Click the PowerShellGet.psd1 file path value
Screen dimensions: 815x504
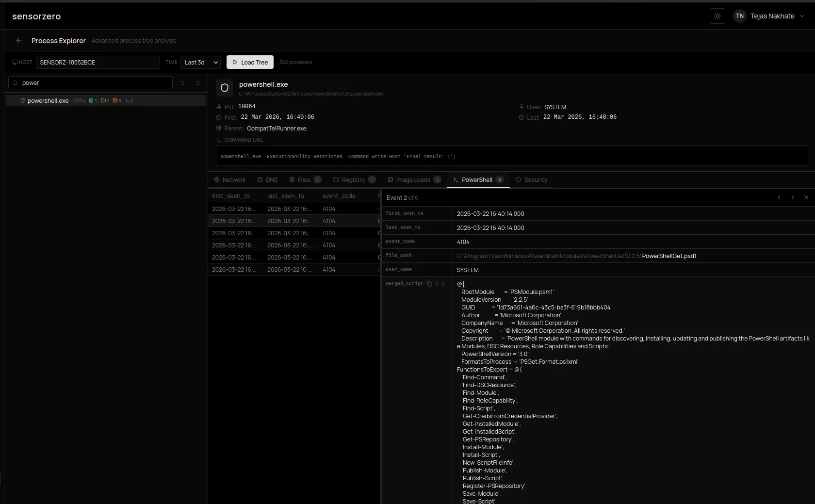point(576,256)
